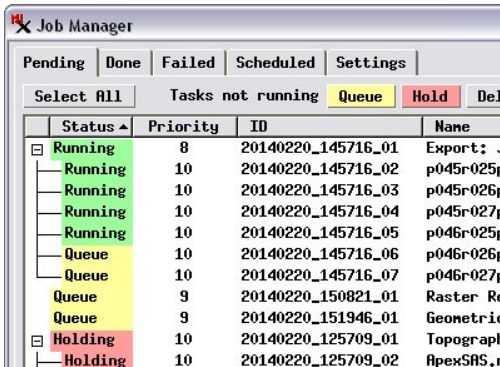Collapse the Holding job group
This screenshot has width=500, height=367.
coord(37,341)
